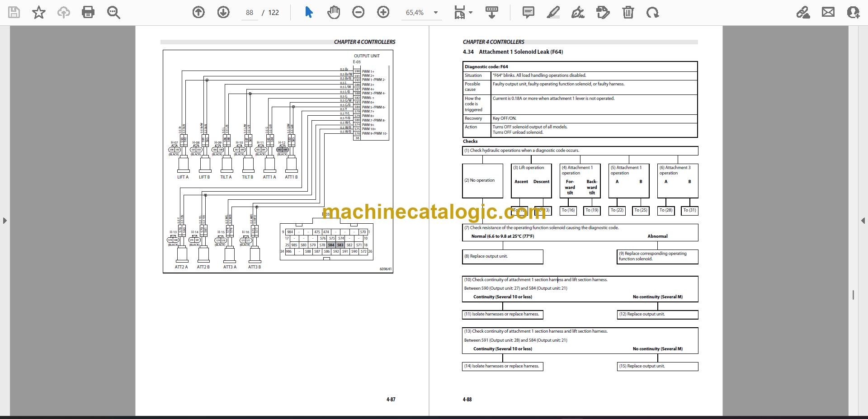
Task: Click '(14) Isolate harnesses or replace harness.' box
Action: [503, 366]
